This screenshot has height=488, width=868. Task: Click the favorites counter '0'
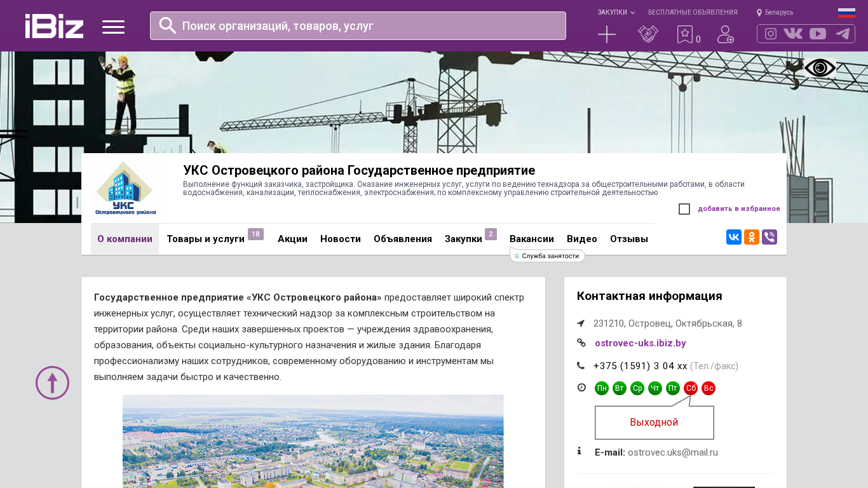pos(698,39)
